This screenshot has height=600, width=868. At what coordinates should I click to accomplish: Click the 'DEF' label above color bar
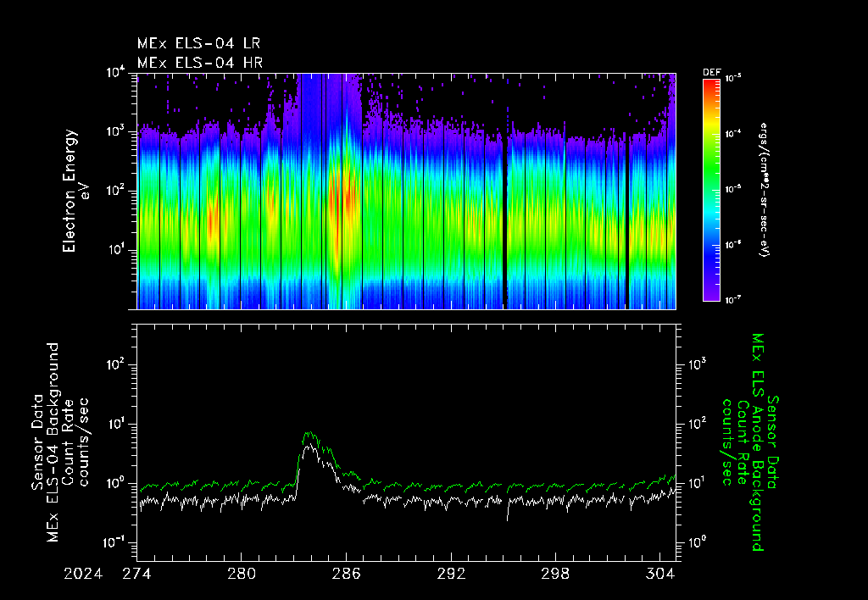711,73
